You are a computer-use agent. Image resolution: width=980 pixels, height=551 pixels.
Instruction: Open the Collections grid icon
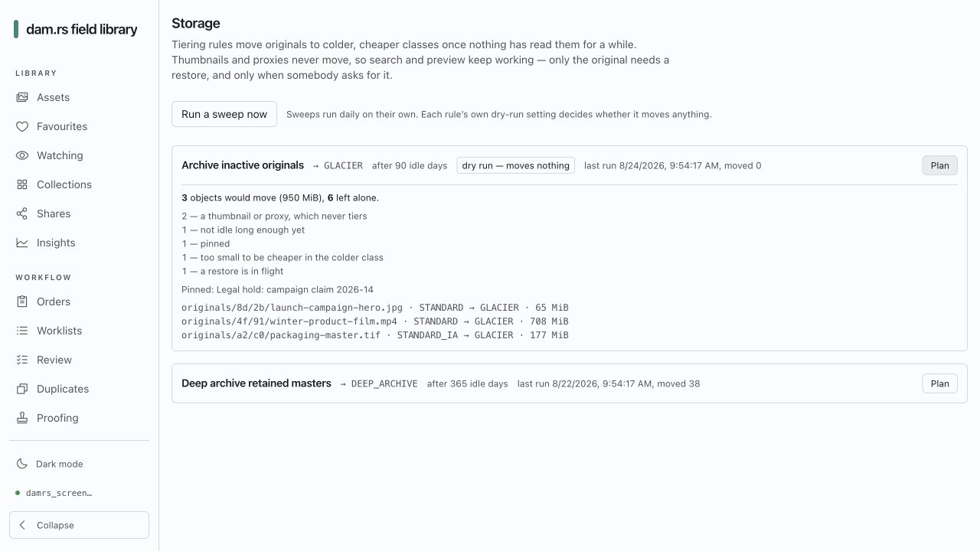pos(22,184)
